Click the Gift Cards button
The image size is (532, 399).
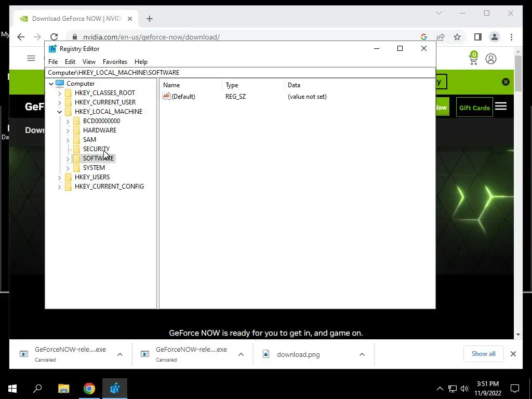point(474,108)
